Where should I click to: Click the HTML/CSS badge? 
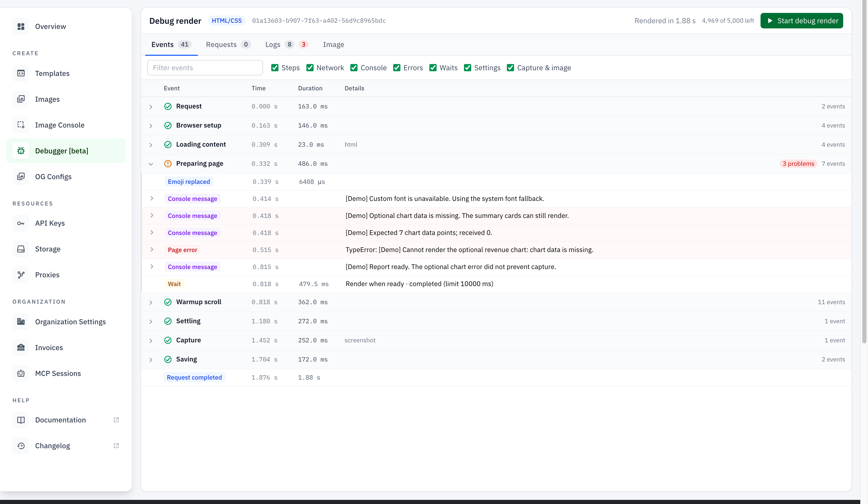(227, 21)
